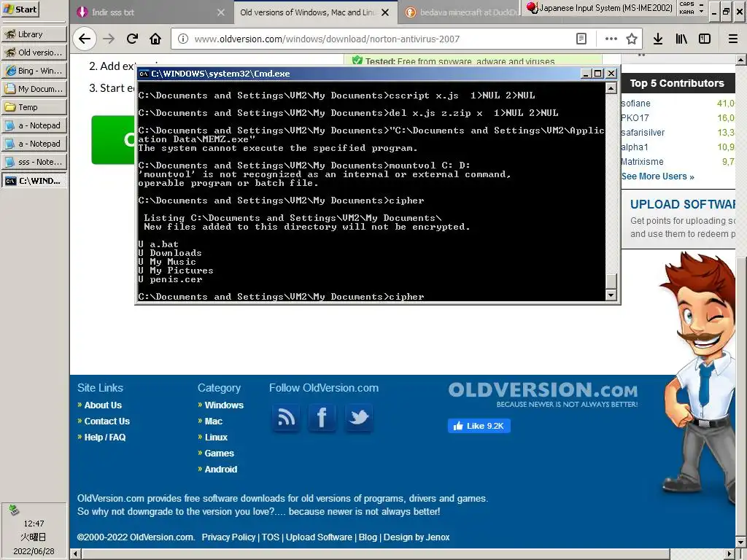The height and width of the screenshot is (560, 747).
Task: Switch to 'Bing - Win...' taskbar item
Action: tap(34, 71)
